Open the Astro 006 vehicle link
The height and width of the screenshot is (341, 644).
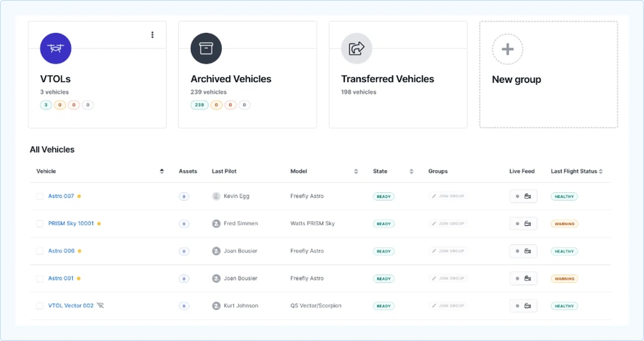[x=61, y=251]
